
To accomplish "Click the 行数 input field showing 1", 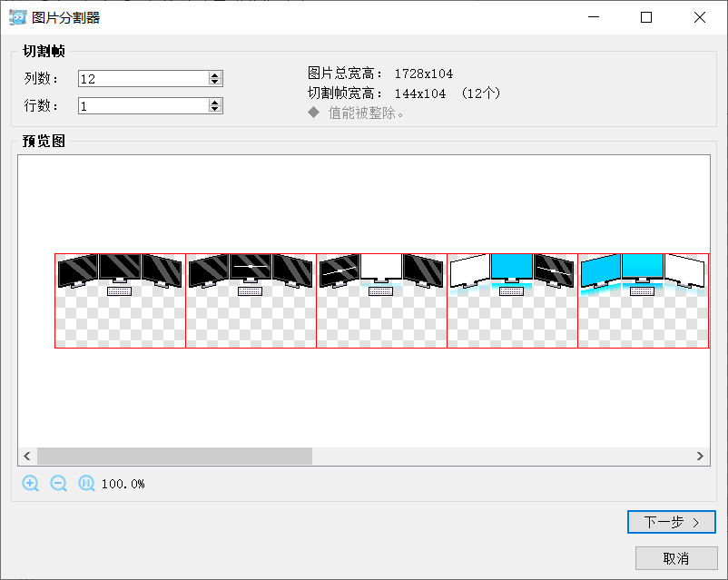I will coord(143,106).
